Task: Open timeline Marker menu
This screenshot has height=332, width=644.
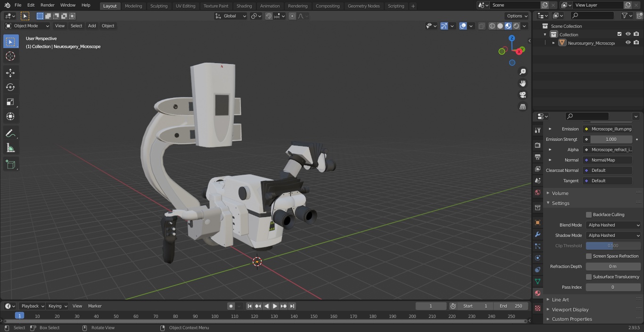Action: pos(95,306)
